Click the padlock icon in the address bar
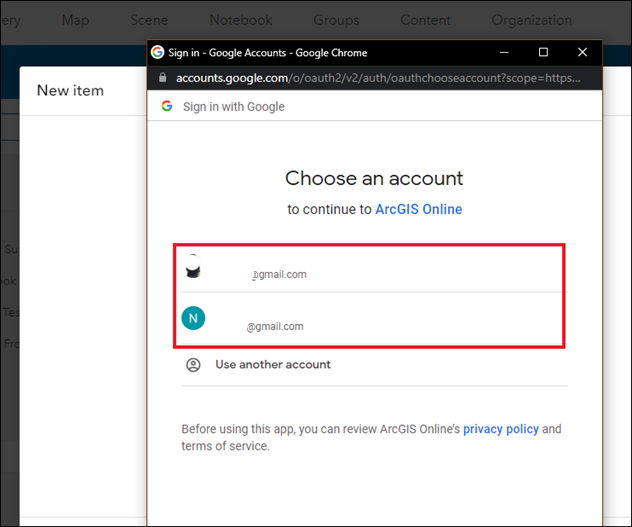This screenshot has height=527, width=632. (163, 78)
